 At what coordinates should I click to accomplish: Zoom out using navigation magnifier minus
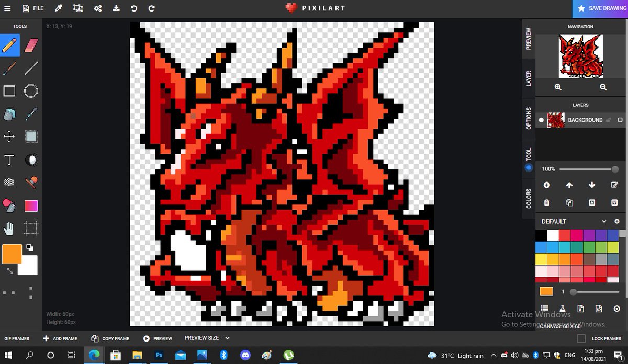(603, 87)
